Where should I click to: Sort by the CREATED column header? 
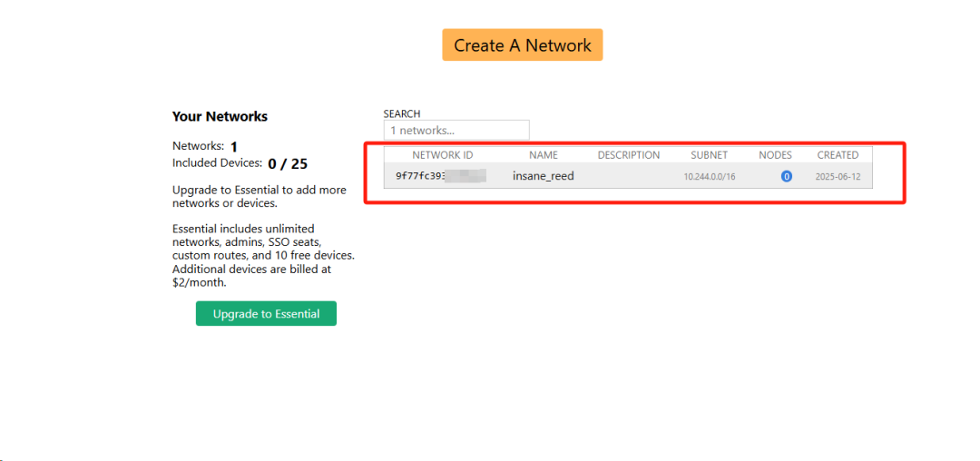(837, 155)
